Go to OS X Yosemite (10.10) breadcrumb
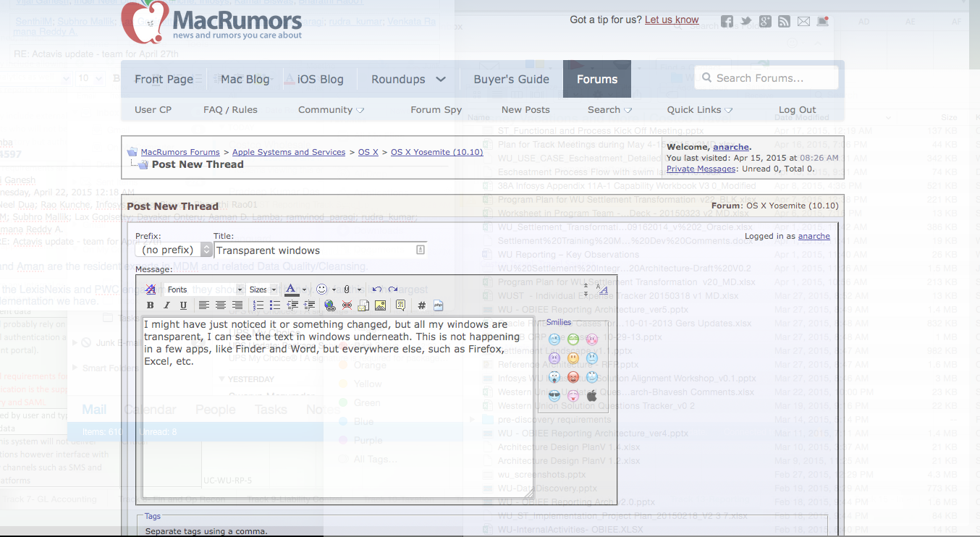This screenshot has width=980, height=537. coord(436,152)
